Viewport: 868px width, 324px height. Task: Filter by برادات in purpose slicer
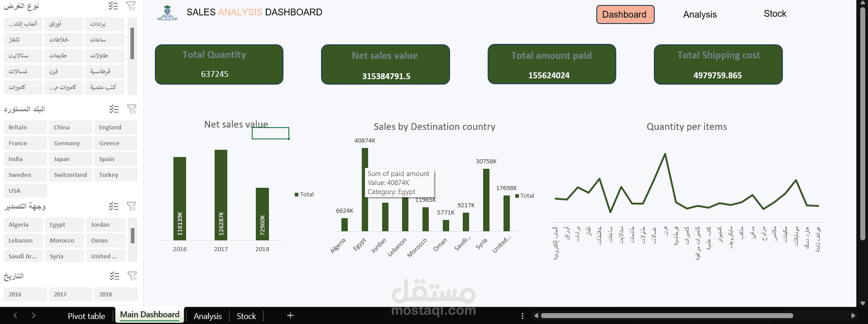point(105,24)
